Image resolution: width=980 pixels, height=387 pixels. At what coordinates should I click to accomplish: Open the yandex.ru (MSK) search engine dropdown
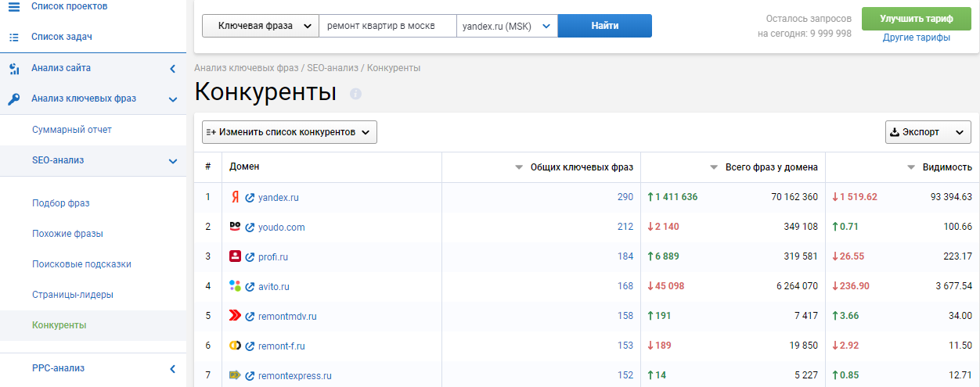(507, 26)
